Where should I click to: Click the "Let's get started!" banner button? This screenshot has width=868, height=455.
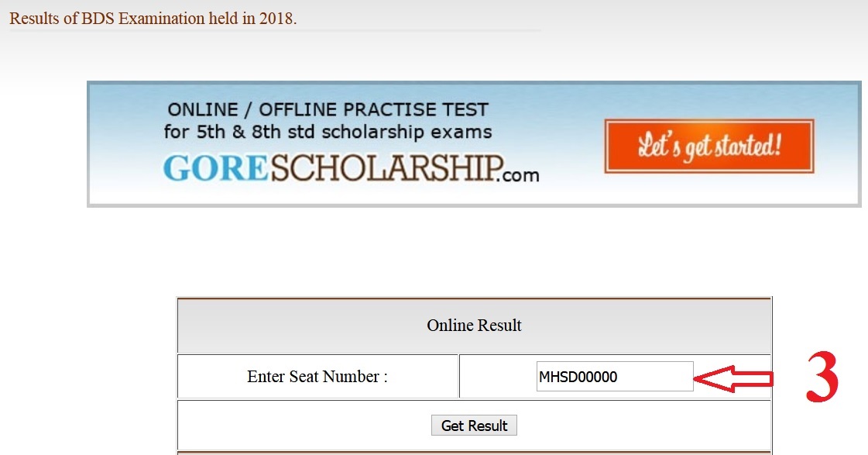[x=708, y=146]
